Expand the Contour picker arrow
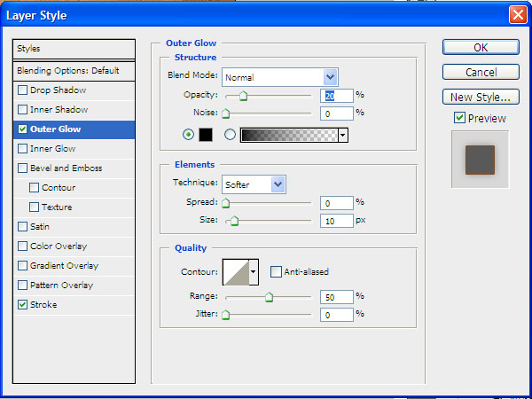532x399 pixels. click(x=254, y=271)
